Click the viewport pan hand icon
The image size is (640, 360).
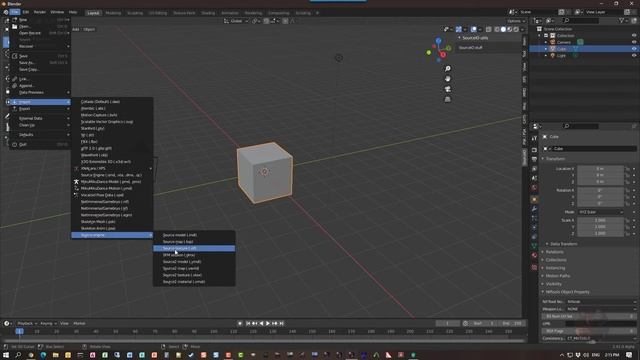448,78
